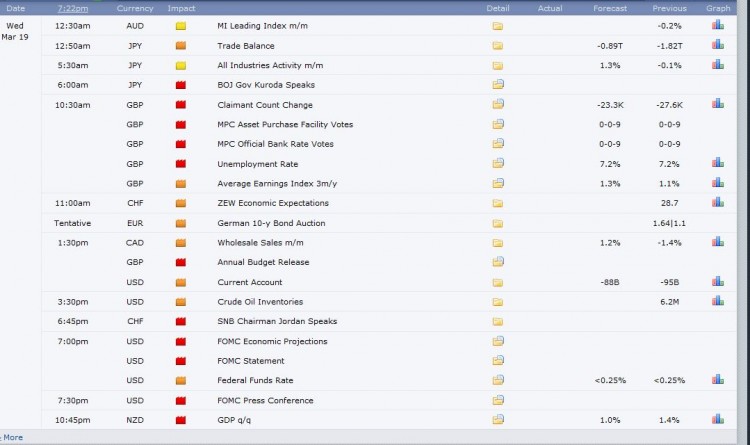Open detail folder for FOMC Press Conference
750x445 pixels.
click(x=498, y=400)
